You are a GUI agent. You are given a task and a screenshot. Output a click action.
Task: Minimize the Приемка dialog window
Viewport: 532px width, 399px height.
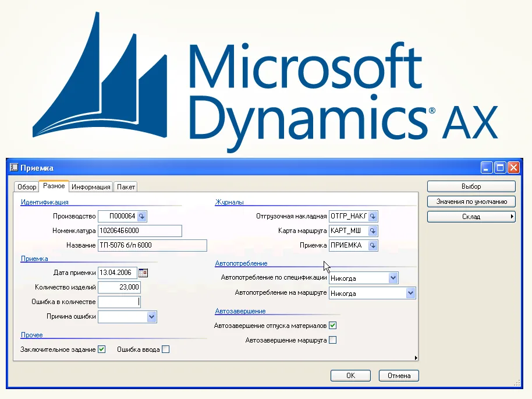coord(487,168)
